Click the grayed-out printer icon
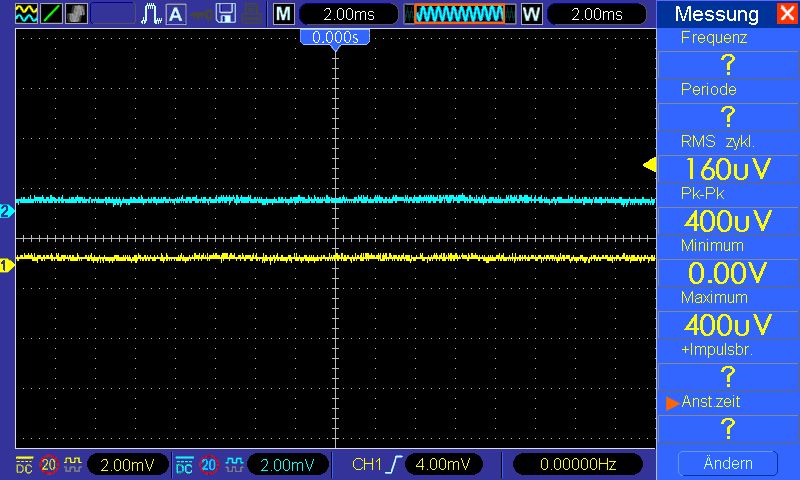This screenshot has width=800, height=480. pyautogui.click(x=252, y=14)
